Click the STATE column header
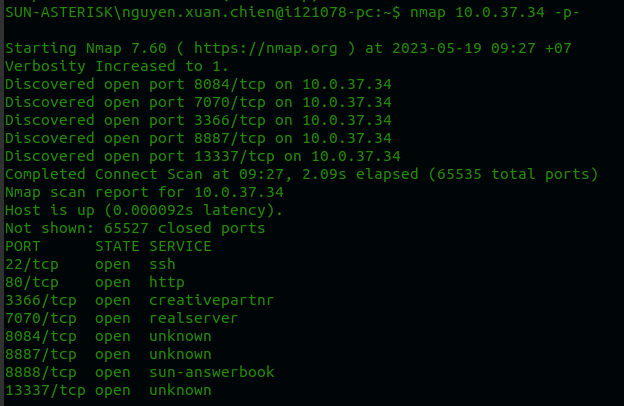 click(x=117, y=246)
